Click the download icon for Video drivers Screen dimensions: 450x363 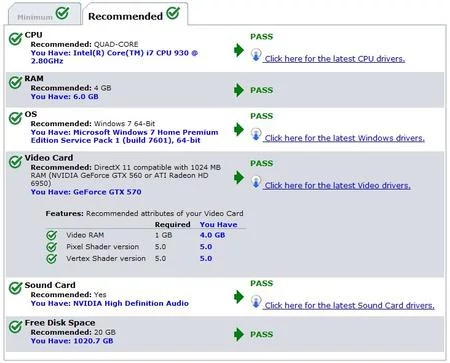click(x=256, y=182)
